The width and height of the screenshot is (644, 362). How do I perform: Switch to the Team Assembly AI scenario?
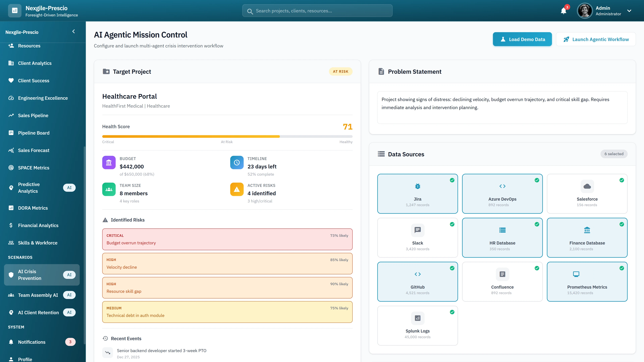tap(38, 295)
